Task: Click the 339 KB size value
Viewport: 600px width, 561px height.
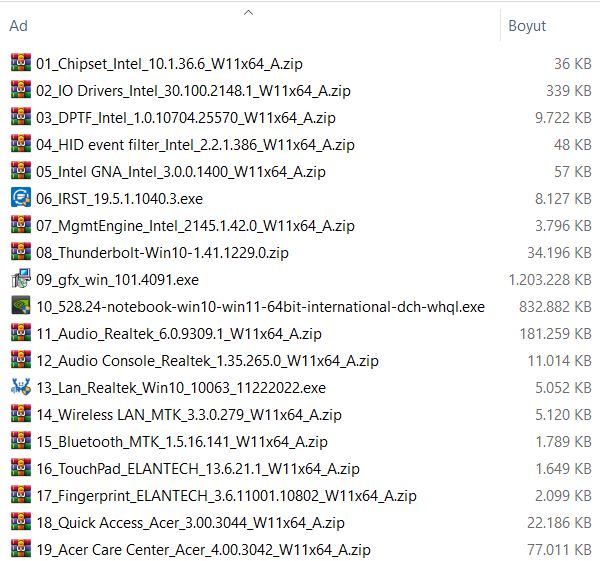Action: (569, 91)
